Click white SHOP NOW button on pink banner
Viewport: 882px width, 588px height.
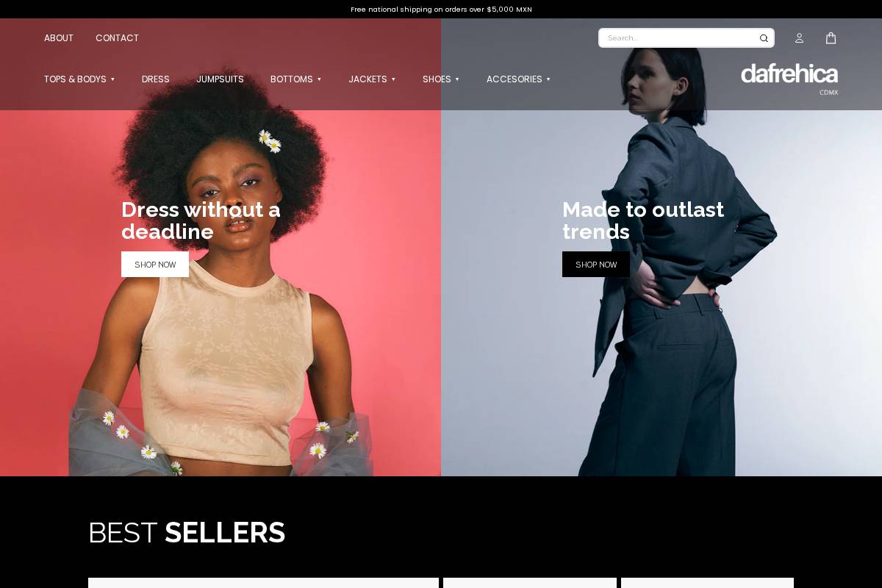tap(155, 265)
